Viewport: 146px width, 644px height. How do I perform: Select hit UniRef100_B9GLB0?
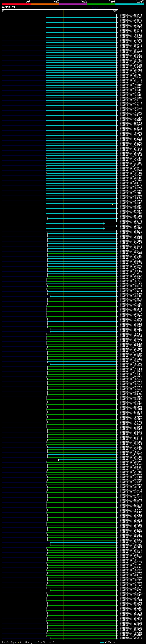coord(131,567)
